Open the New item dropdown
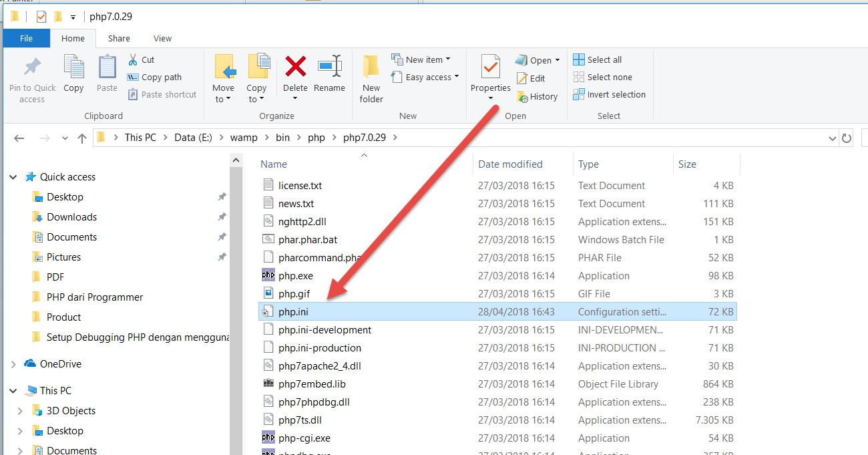The width and height of the screenshot is (868, 455). (x=421, y=59)
